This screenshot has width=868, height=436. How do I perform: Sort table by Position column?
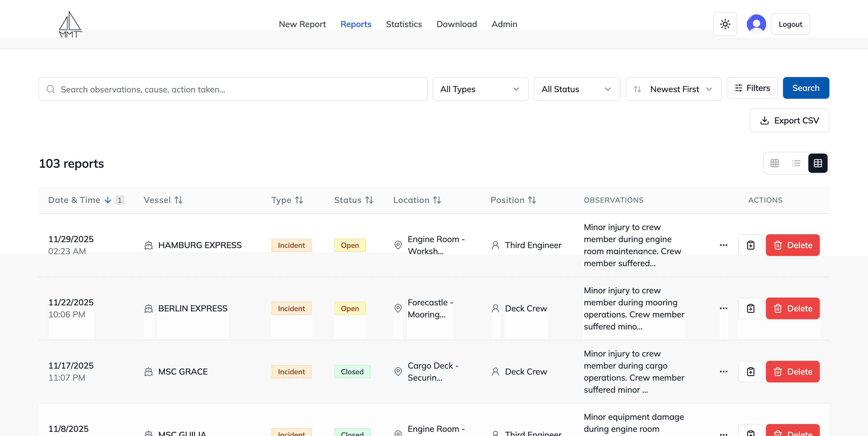513,200
